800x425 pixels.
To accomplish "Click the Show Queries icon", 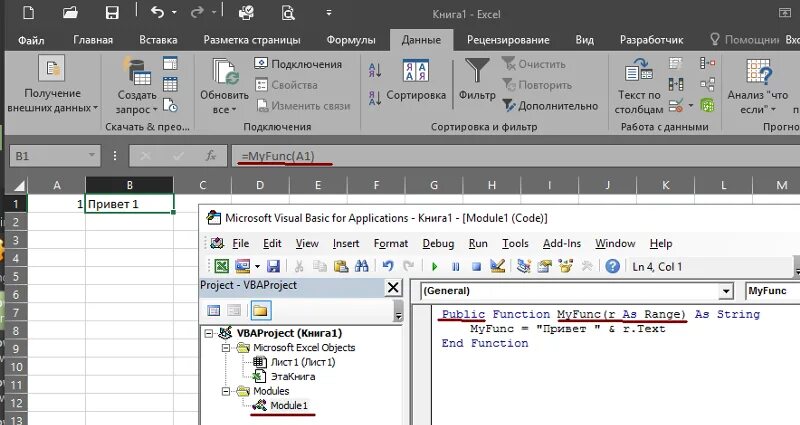I will pos(170,63).
